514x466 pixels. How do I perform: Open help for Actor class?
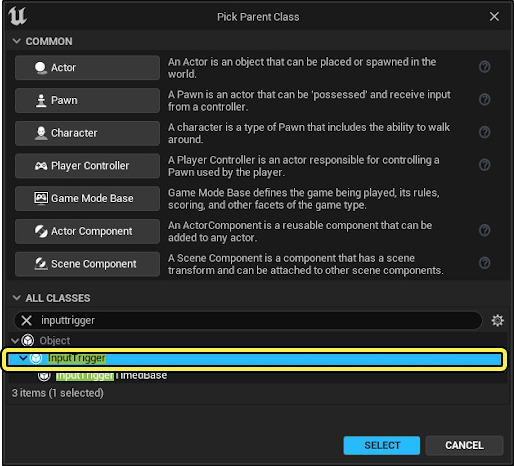click(x=484, y=67)
